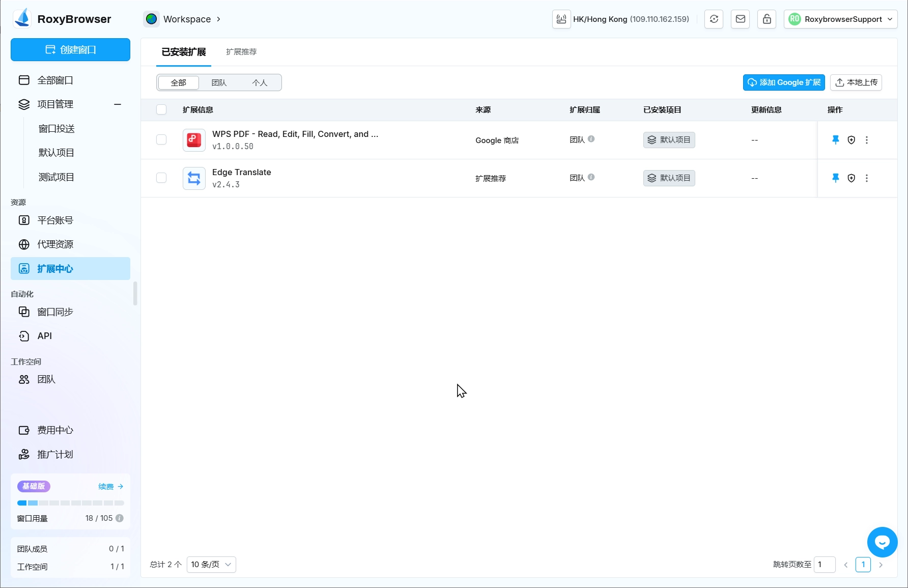Collapse the 项目管理 sidebar section
Screen dimensions: 908x588
pos(118,104)
